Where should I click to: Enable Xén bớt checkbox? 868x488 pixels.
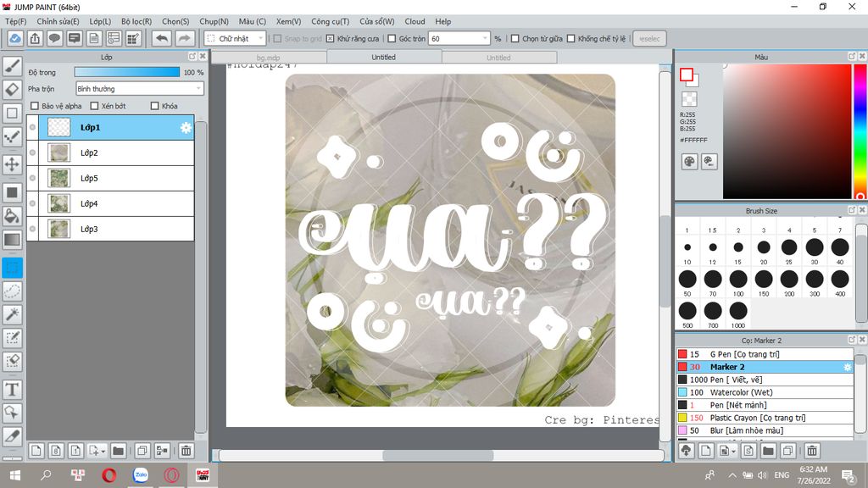click(x=94, y=106)
